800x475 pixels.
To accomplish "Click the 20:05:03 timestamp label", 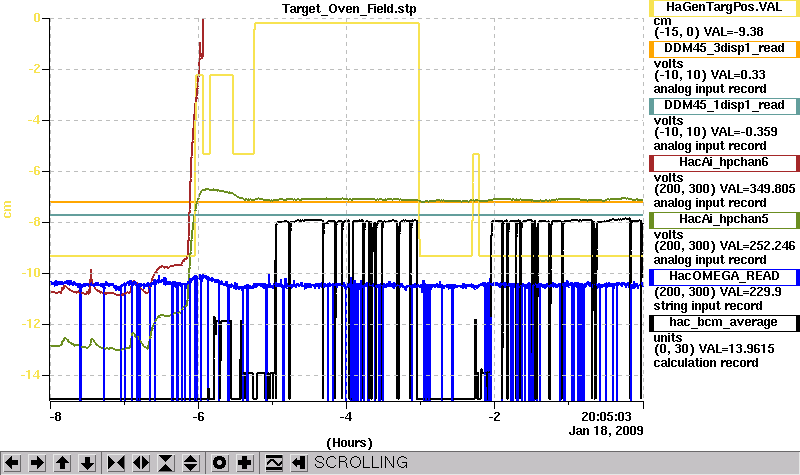I will [606, 417].
